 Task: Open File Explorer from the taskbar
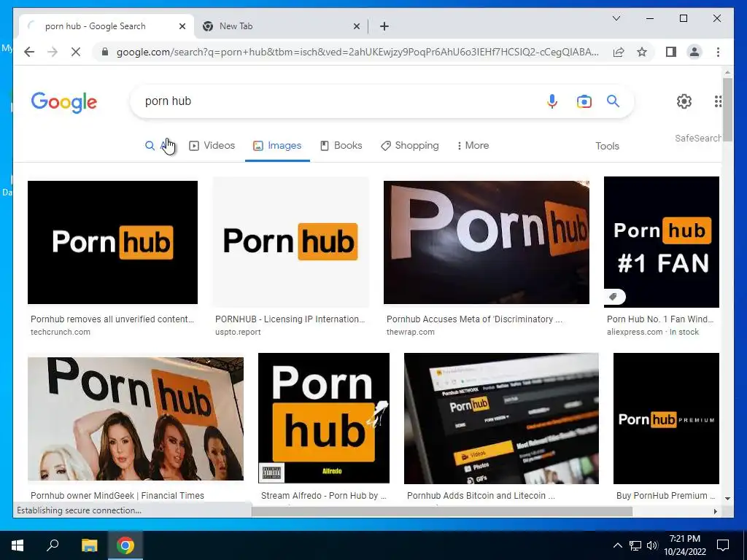89,545
